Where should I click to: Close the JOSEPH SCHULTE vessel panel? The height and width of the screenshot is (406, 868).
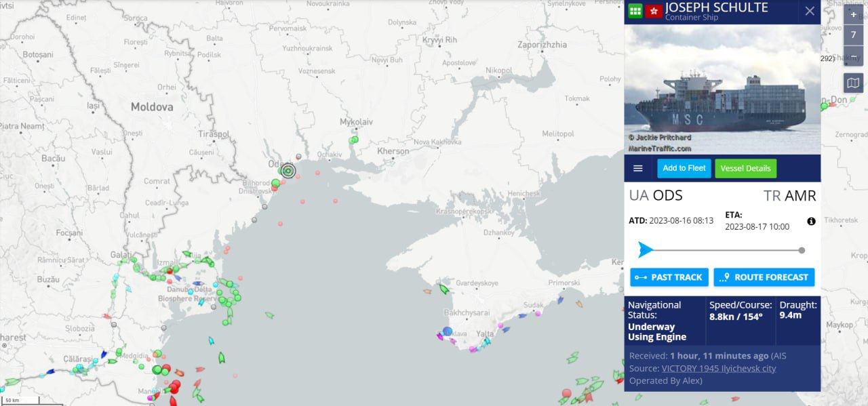[x=810, y=11]
